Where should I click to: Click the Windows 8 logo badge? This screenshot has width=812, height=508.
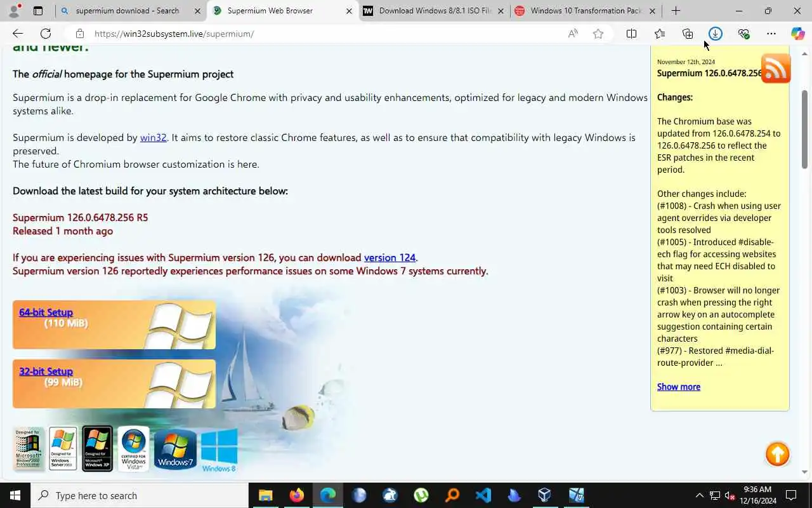coord(219,450)
